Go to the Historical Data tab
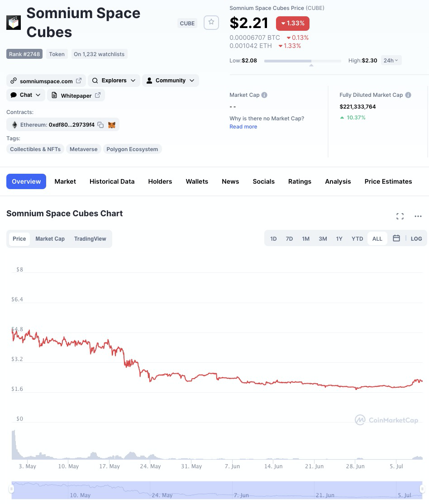This screenshot has width=429, height=504. (112, 181)
